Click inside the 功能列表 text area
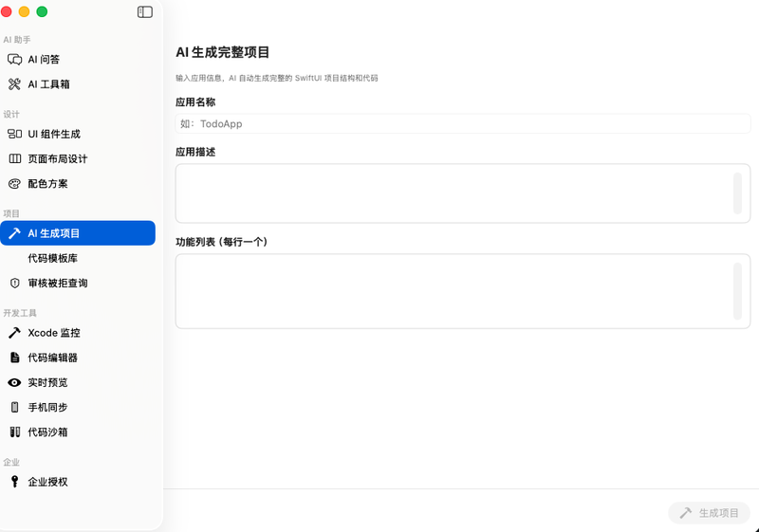 (463, 291)
